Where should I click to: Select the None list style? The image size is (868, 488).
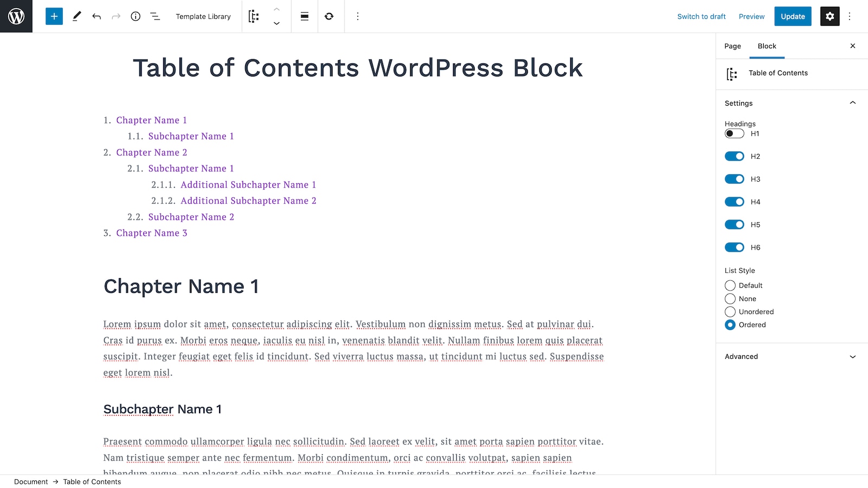[730, 299]
